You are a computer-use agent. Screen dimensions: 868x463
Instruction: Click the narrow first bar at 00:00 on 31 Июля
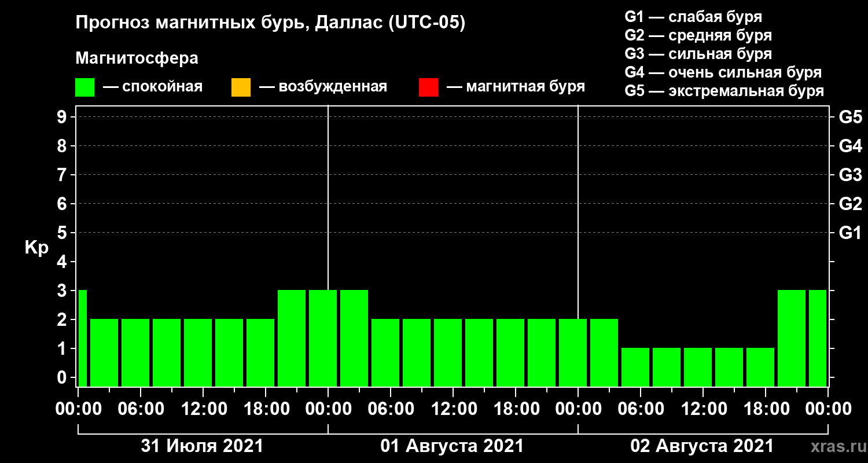tap(82, 338)
